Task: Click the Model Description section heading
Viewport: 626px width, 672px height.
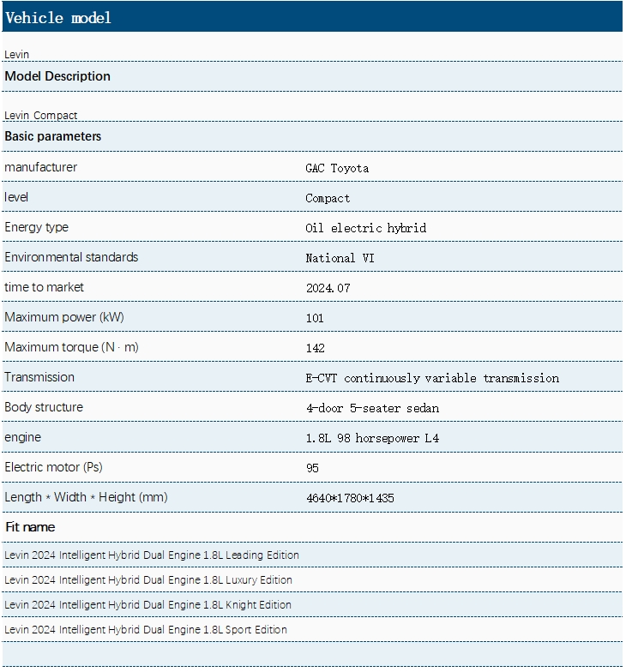Action: tap(57, 76)
